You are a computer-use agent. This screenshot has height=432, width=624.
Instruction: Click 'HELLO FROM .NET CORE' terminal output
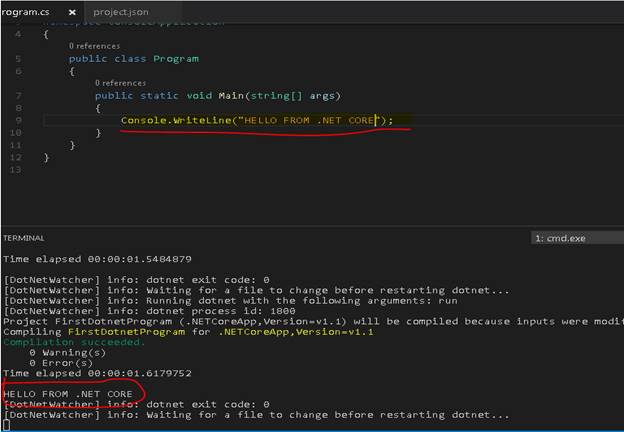68,393
